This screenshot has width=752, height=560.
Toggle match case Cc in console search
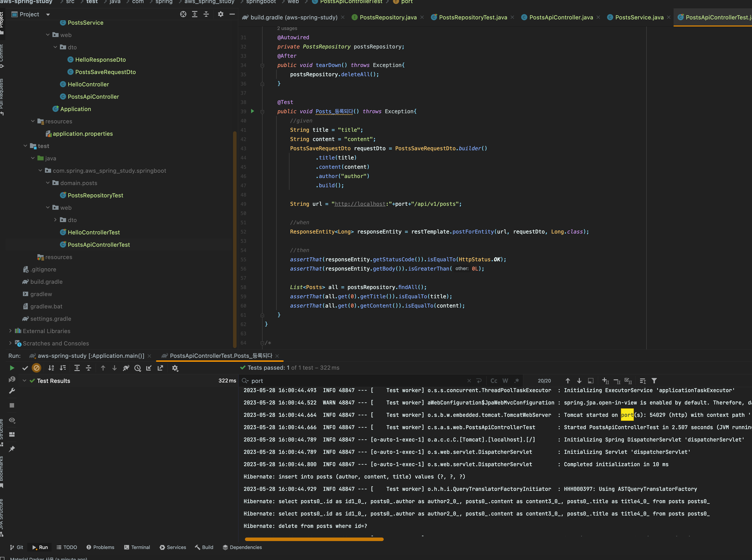coord(494,381)
